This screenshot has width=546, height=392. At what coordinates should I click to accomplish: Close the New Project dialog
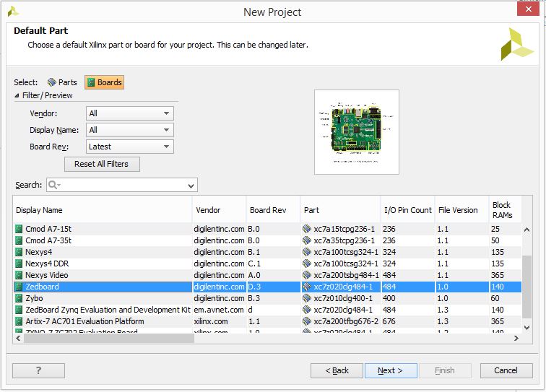(x=528, y=9)
